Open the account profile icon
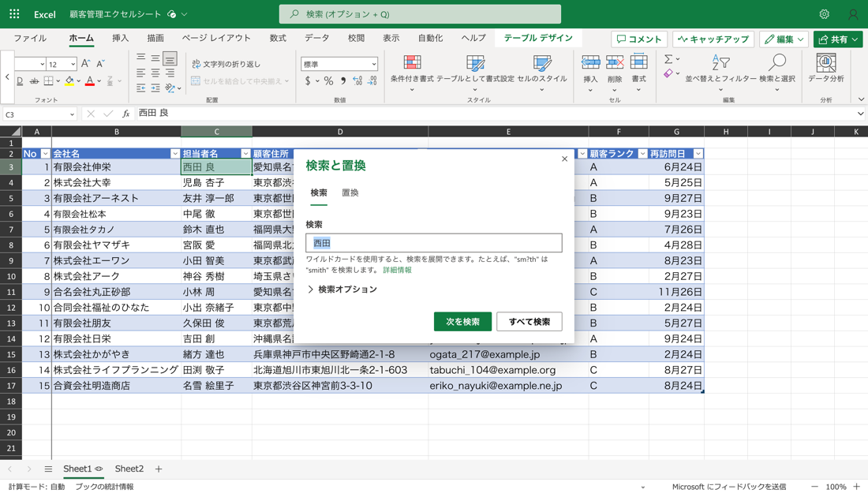 point(853,14)
